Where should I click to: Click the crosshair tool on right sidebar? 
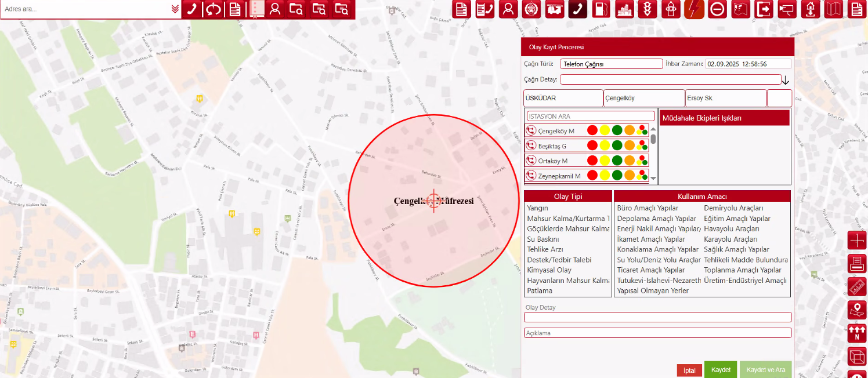point(857,240)
